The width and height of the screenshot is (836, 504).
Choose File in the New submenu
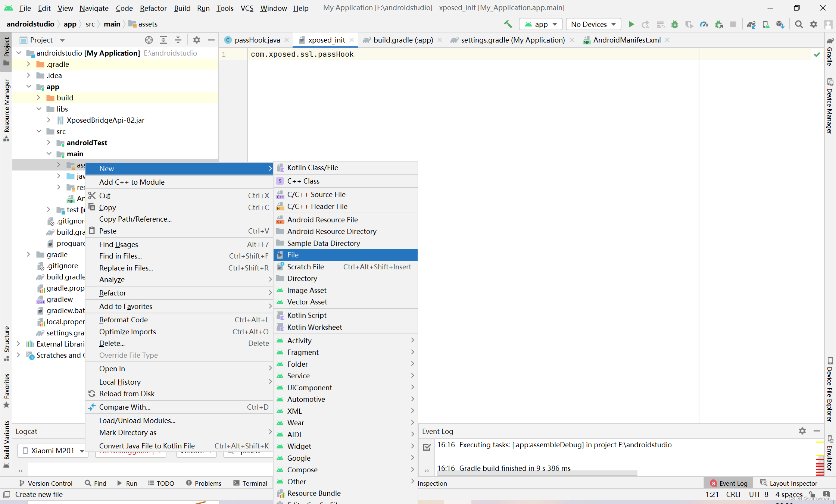coord(346,255)
